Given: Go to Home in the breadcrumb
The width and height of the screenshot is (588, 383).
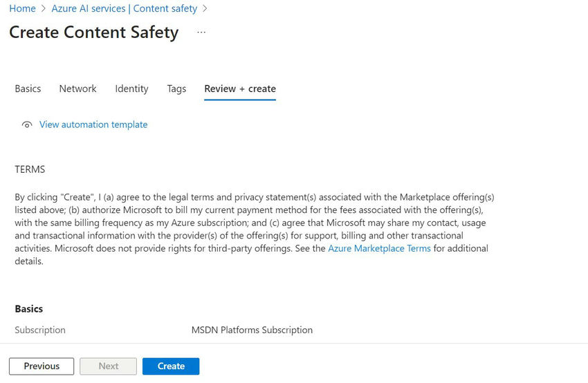Looking at the screenshot, I should pos(22,8).
